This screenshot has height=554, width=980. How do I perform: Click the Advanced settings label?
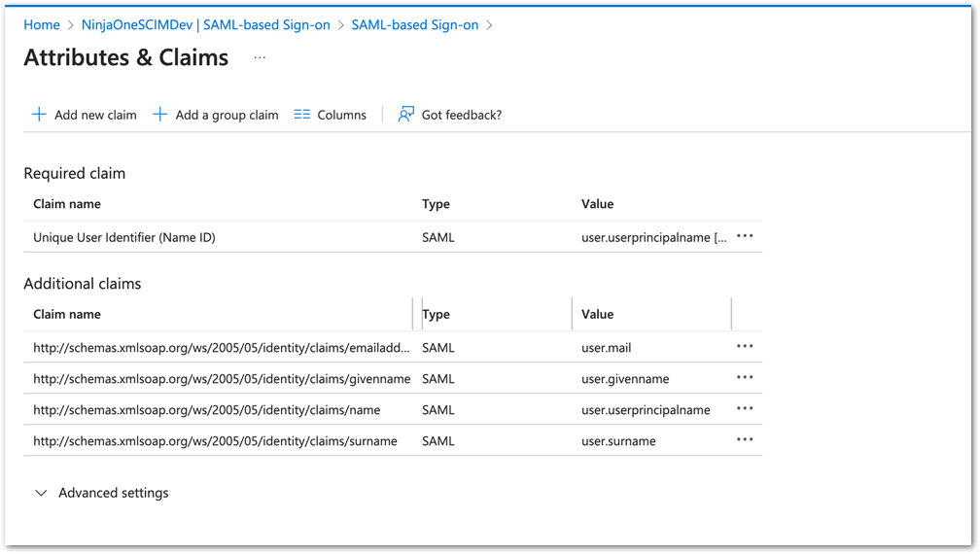tap(114, 493)
